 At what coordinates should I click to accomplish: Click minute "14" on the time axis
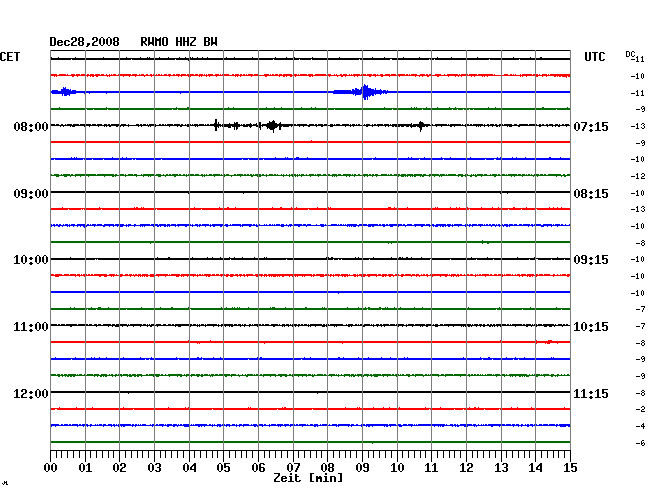535,468
